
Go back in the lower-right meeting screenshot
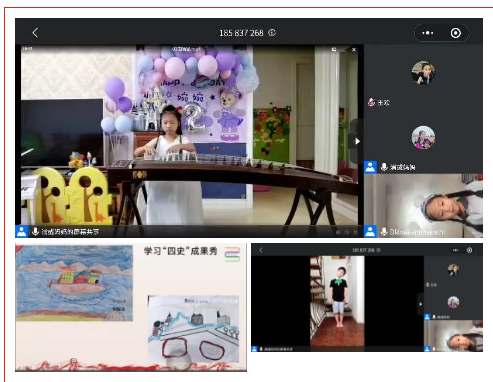click(x=261, y=250)
